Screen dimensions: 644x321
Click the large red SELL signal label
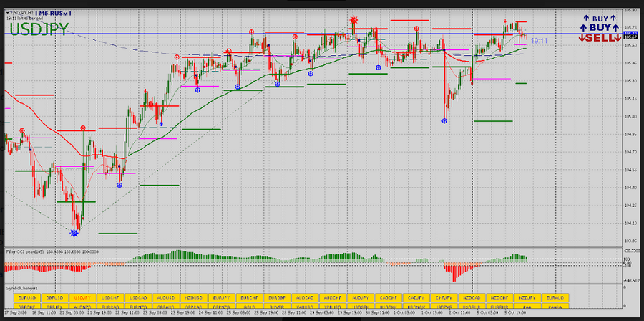[600, 37]
